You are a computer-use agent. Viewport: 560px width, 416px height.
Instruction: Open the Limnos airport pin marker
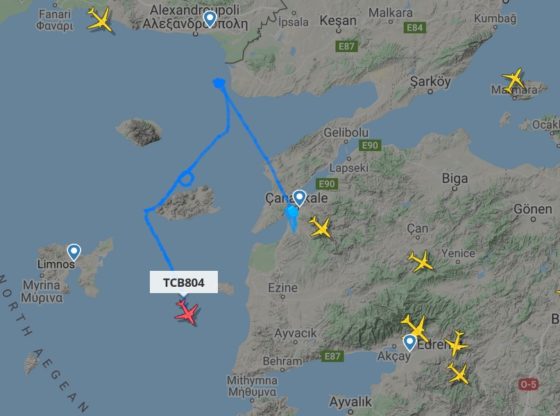pyautogui.click(x=74, y=252)
